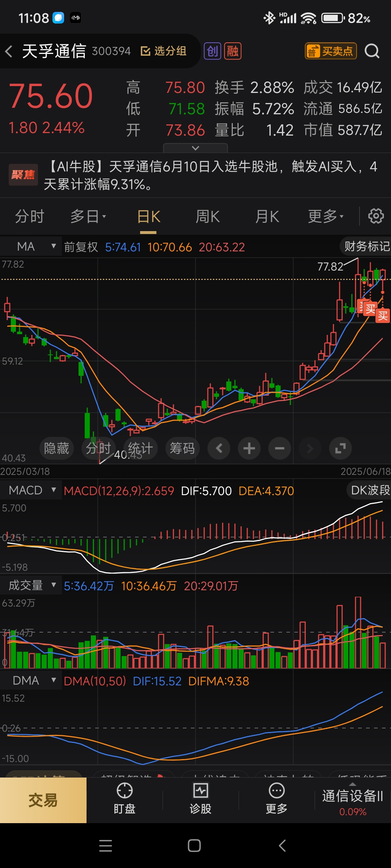Open MA indicator dropdown
This screenshot has height=868, width=391.
coord(31,247)
